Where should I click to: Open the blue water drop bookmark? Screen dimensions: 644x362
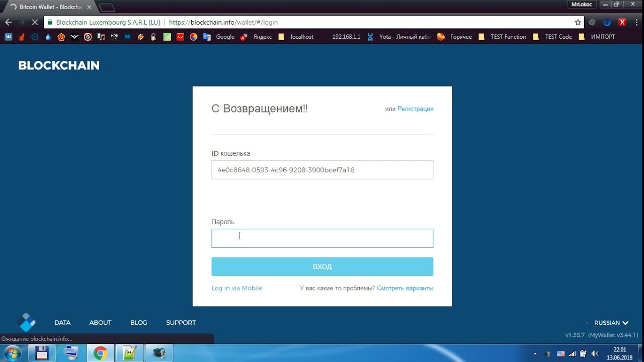click(48, 37)
